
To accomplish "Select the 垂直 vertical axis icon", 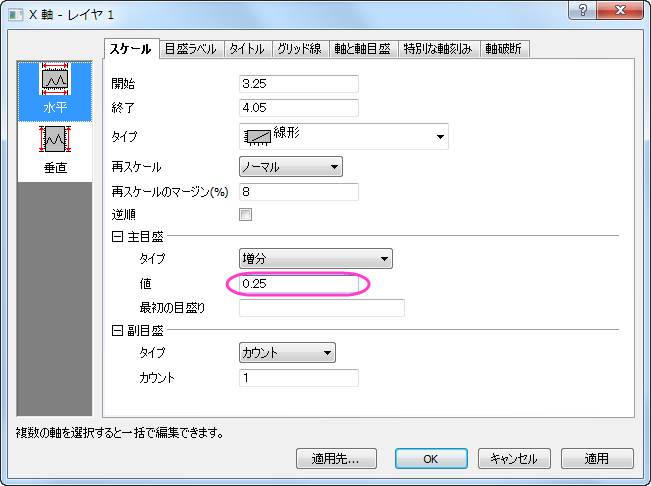I will 55,151.
